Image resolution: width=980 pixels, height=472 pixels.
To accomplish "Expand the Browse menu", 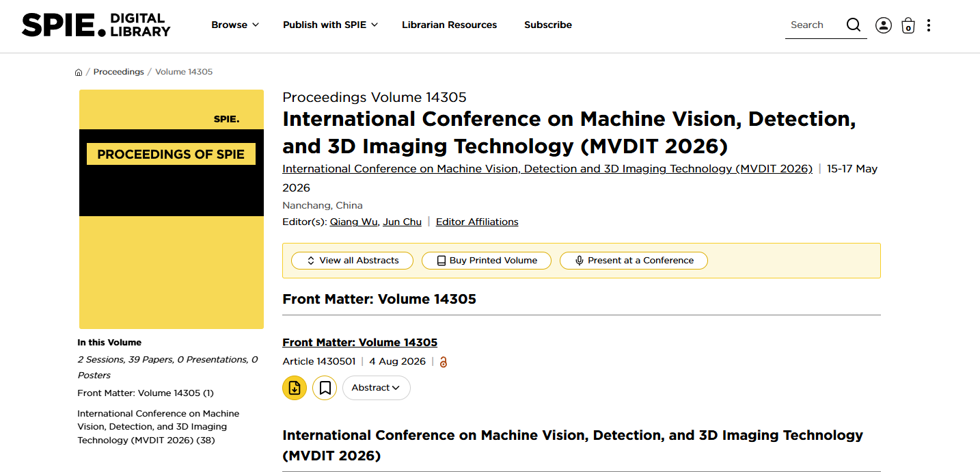I will pos(235,25).
